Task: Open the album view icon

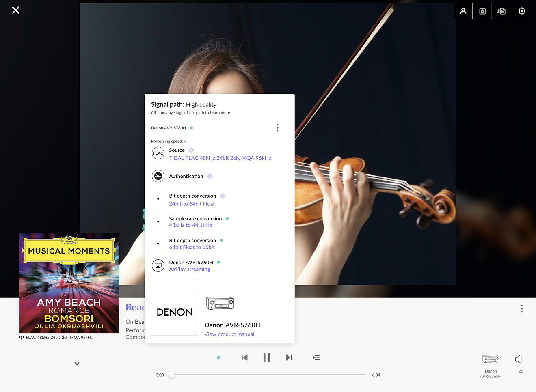Action: point(482,11)
